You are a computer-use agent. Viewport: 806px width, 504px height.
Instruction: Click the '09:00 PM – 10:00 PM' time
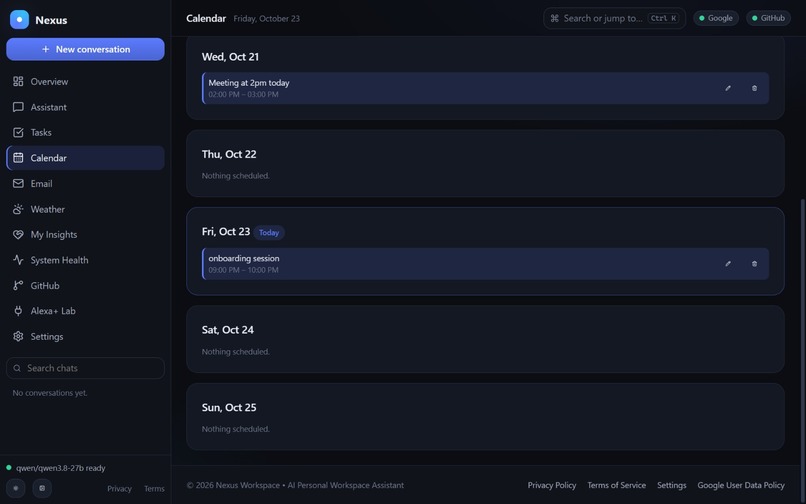243,270
